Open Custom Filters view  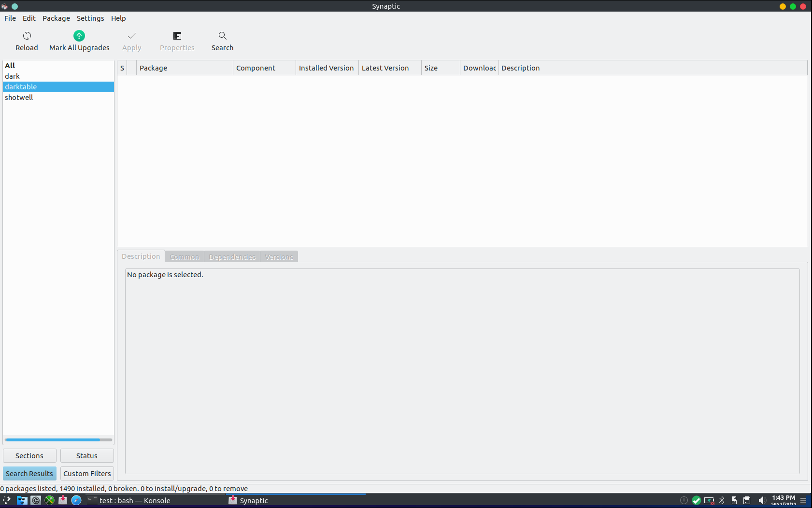[x=87, y=474]
